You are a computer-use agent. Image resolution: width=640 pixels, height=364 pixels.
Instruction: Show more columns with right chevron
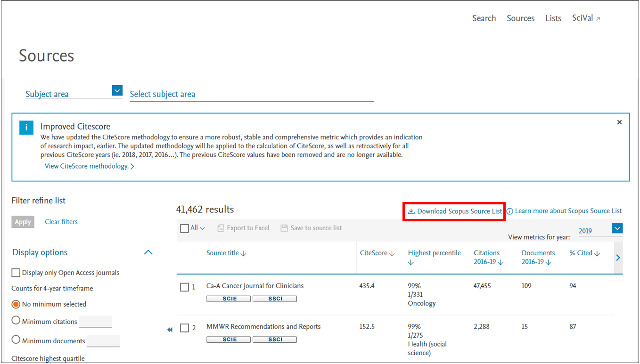point(618,258)
